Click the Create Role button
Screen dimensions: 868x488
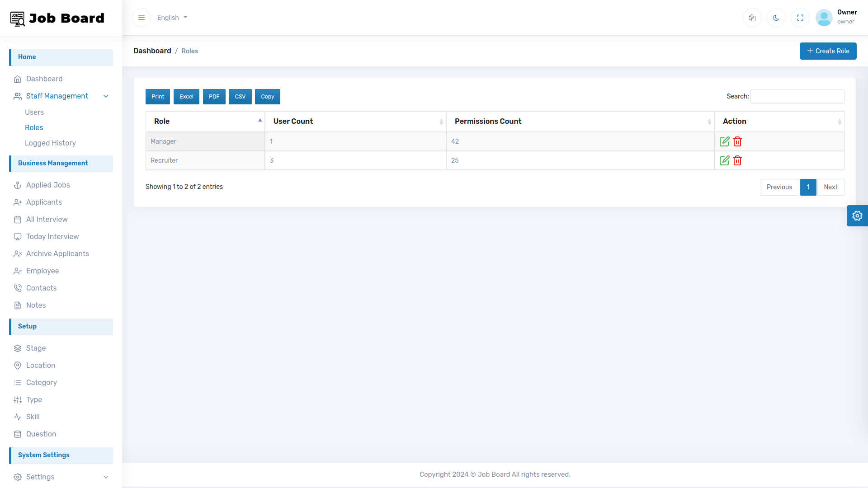828,51
